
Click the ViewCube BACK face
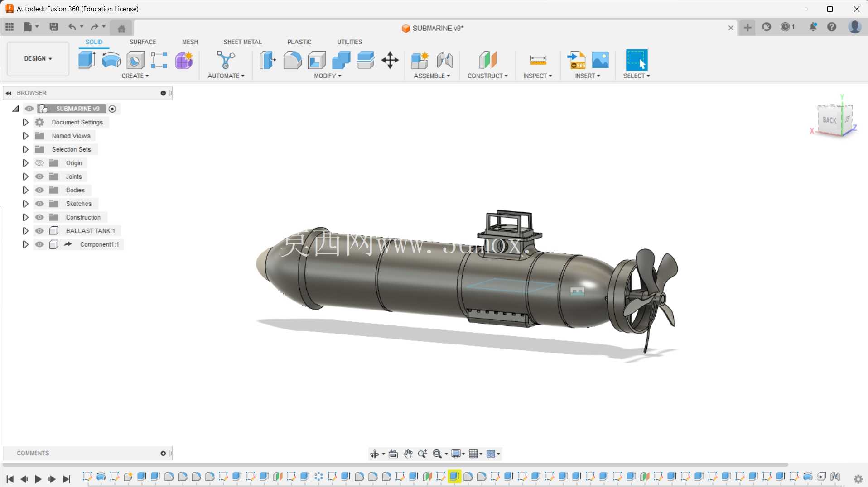829,120
